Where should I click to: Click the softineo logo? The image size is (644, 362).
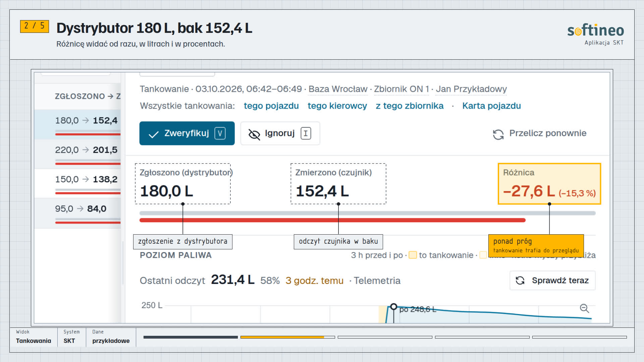tap(595, 31)
